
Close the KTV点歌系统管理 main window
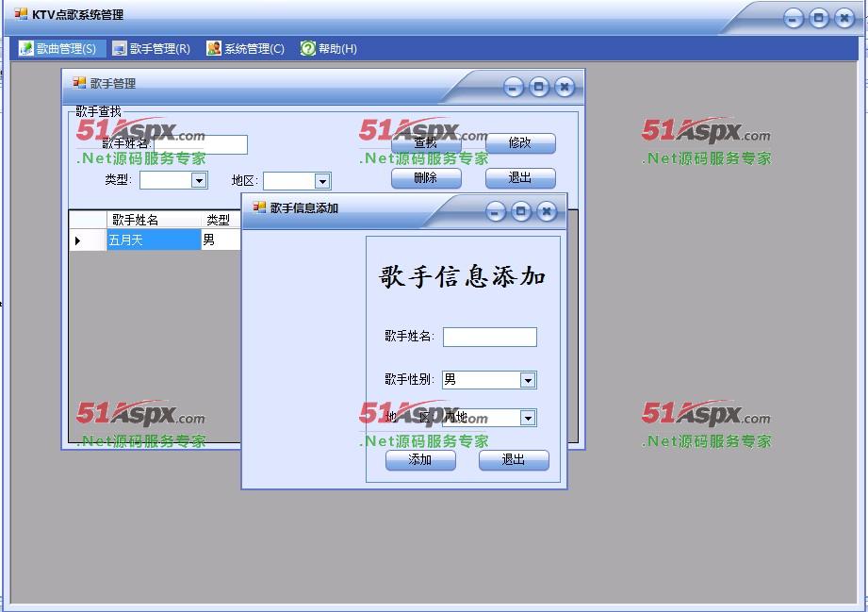(844, 18)
